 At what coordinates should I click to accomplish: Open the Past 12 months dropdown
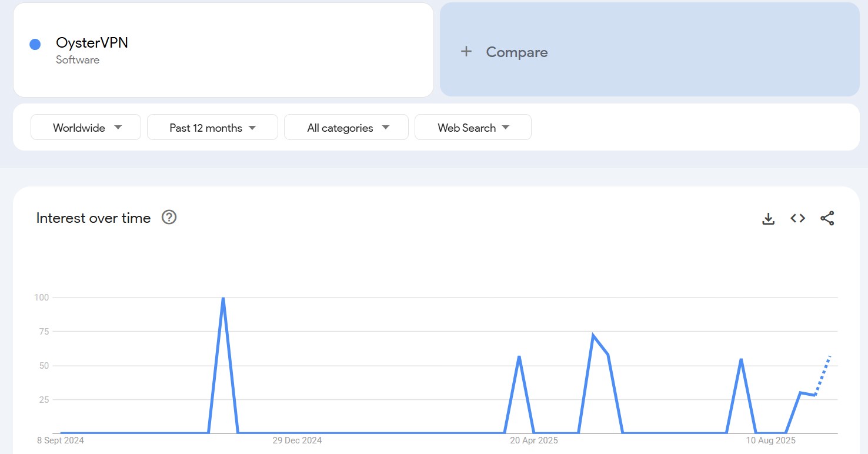[212, 128]
